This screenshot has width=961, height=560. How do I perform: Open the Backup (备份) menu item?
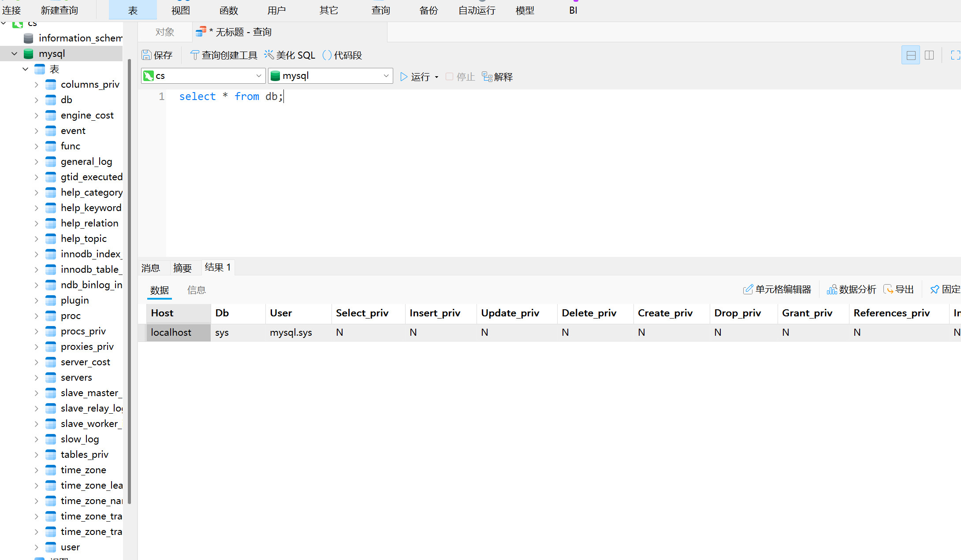(x=428, y=10)
